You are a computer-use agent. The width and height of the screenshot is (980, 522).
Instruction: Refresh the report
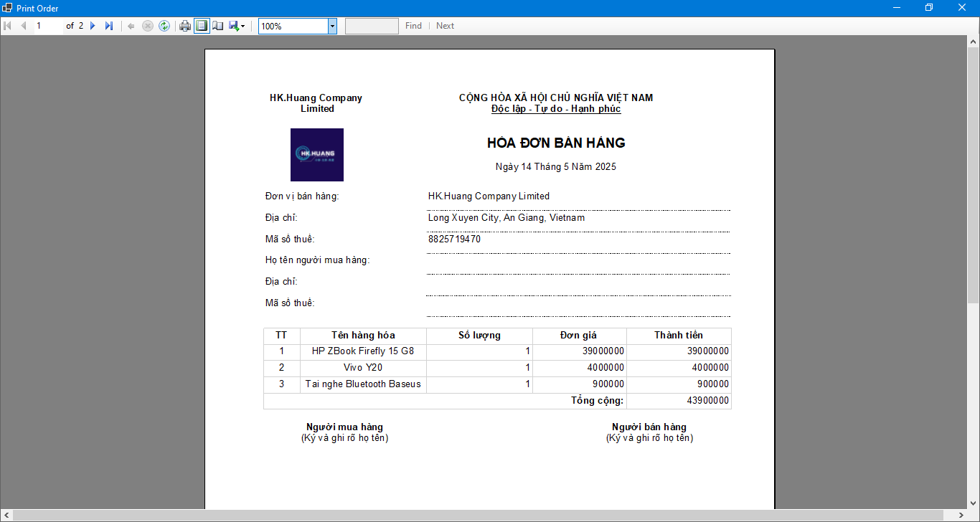coord(164,26)
